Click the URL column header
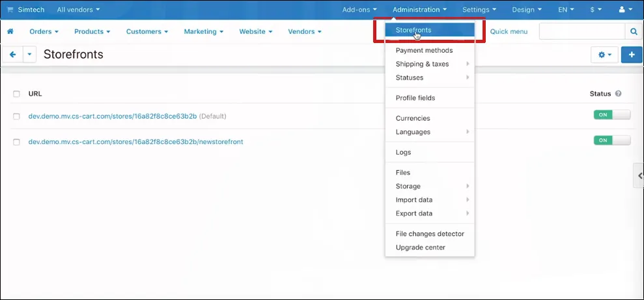The image size is (644, 300). click(x=35, y=94)
